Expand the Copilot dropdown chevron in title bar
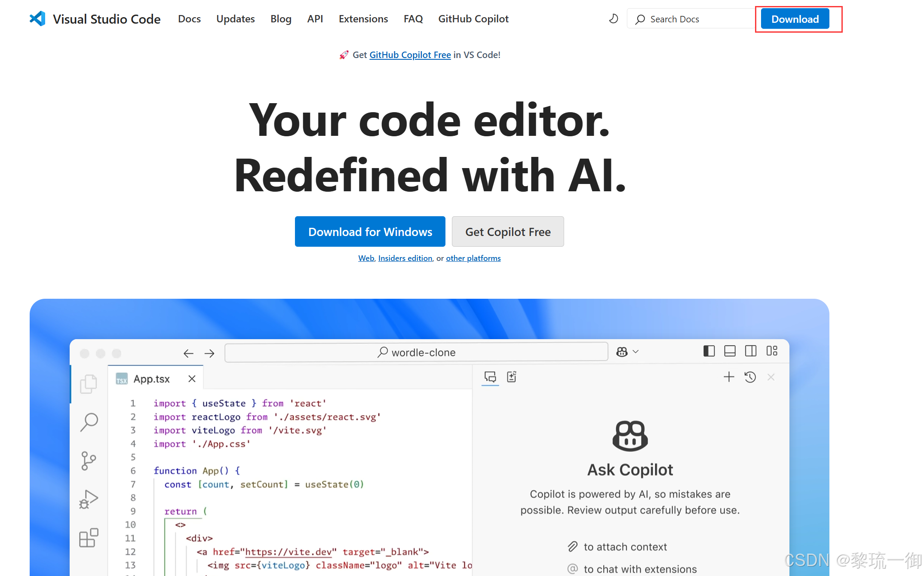The width and height of the screenshot is (924, 576). point(636,352)
